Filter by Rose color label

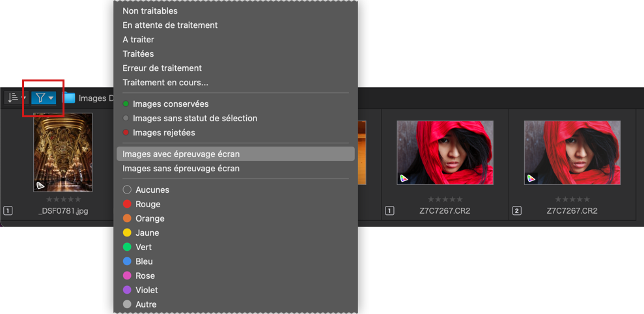(x=235, y=276)
